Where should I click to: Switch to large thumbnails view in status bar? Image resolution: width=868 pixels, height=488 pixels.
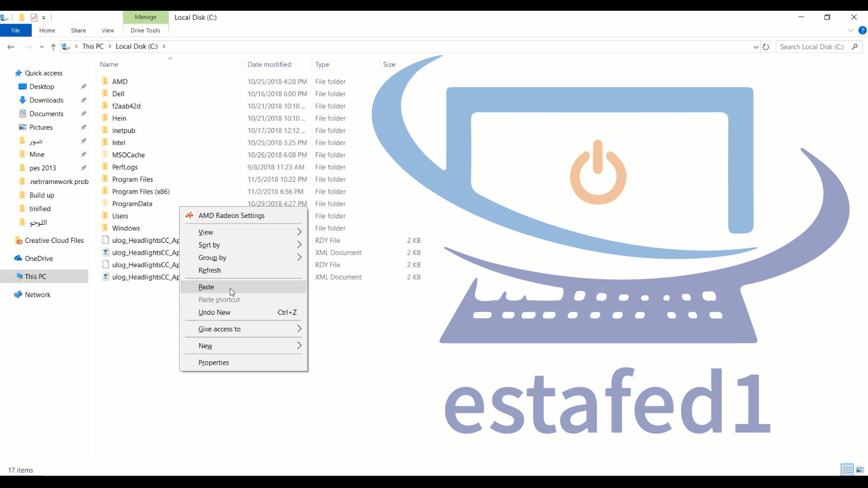pyautogui.click(x=860, y=470)
